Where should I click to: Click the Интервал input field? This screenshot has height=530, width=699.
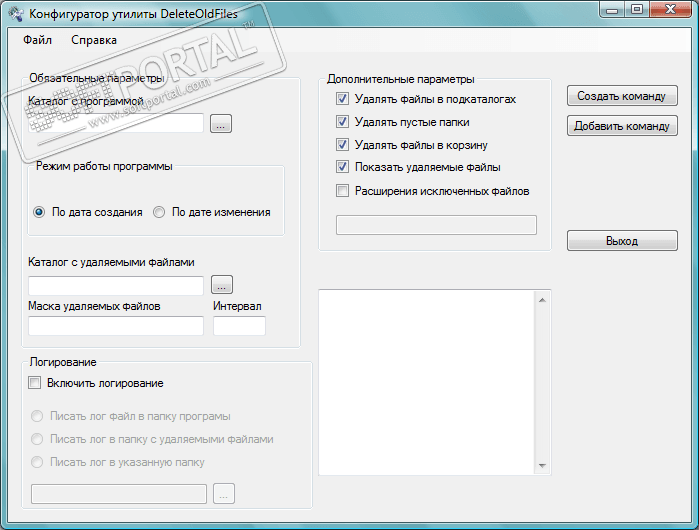click(x=239, y=326)
